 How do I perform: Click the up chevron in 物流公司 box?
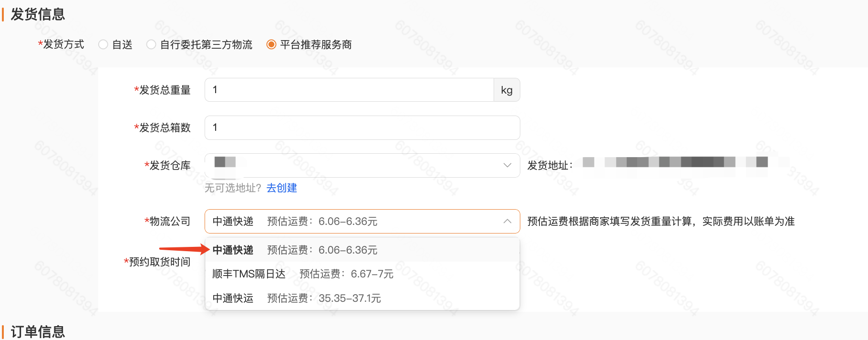pos(507,221)
